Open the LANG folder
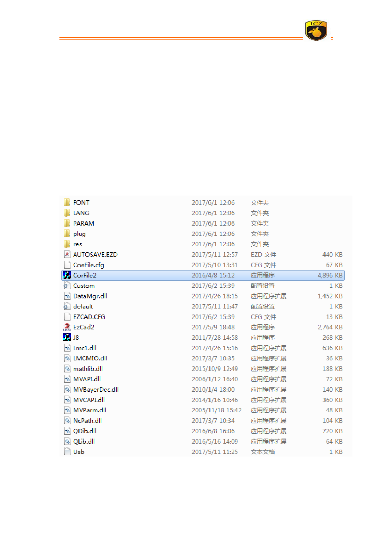Viewport: 392px width, 555px height. [x=81, y=213]
